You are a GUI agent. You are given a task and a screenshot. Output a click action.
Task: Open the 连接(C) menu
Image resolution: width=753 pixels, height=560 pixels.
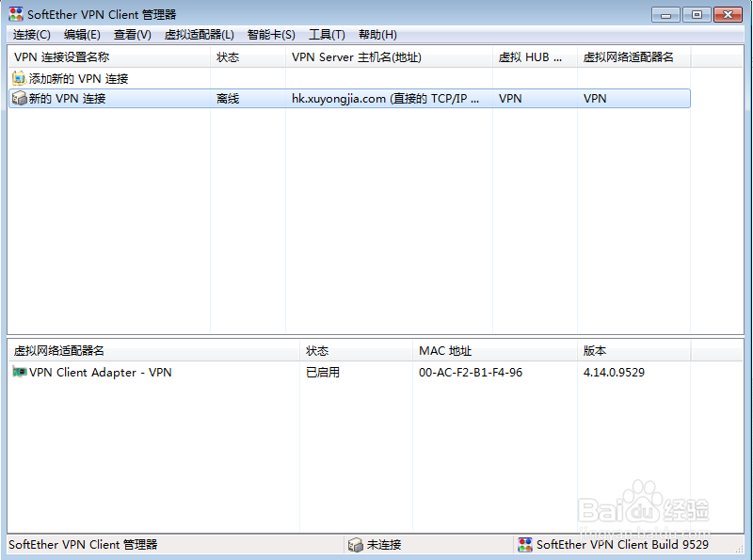point(31,35)
